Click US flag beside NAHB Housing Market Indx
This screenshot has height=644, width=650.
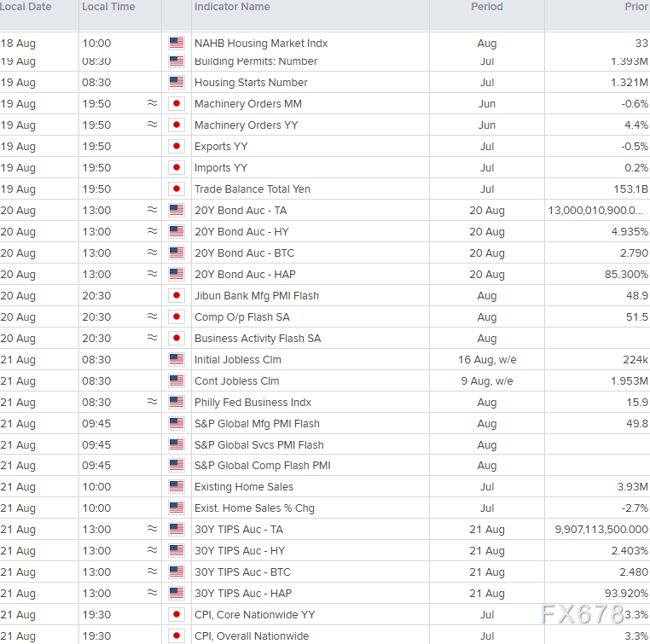(x=177, y=43)
